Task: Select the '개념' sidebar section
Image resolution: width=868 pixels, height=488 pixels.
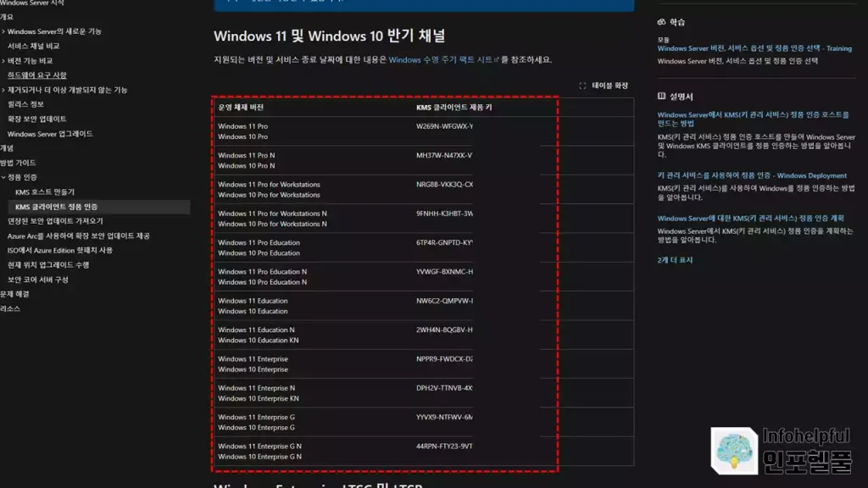Action: tap(7, 148)
